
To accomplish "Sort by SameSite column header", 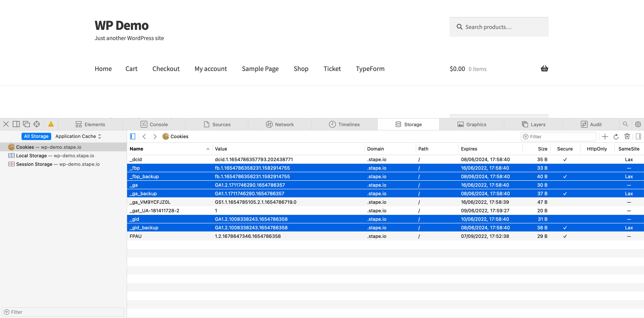I will coord(629,149).
